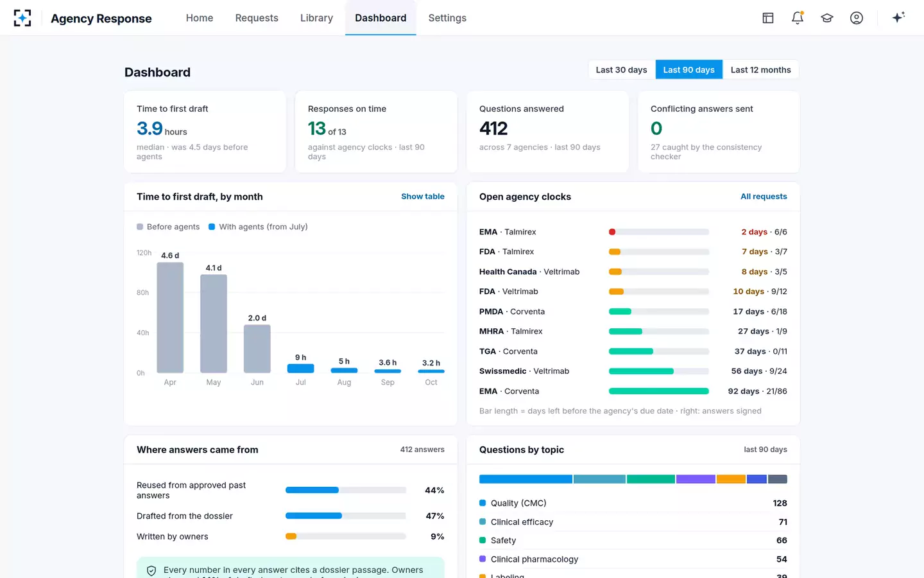Click the PMDA · Corventa clock row
The width and height of the screenshot is (924, 578).
point(633,311)
